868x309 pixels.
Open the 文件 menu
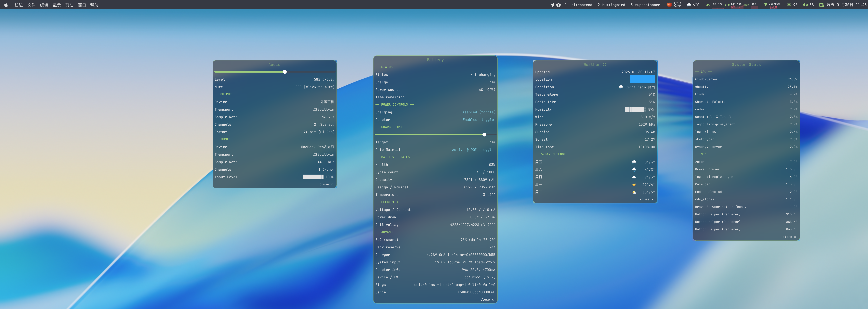click(31, 5)
